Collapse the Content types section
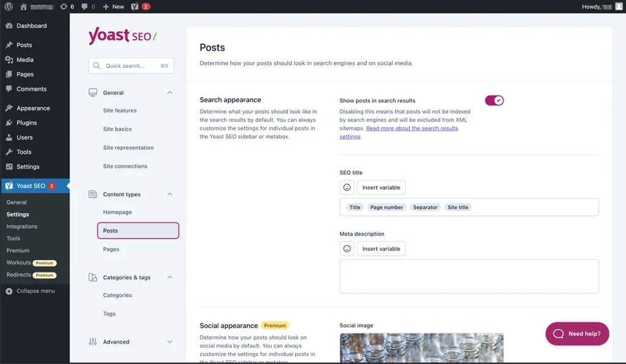 click(x=169, y=194)
